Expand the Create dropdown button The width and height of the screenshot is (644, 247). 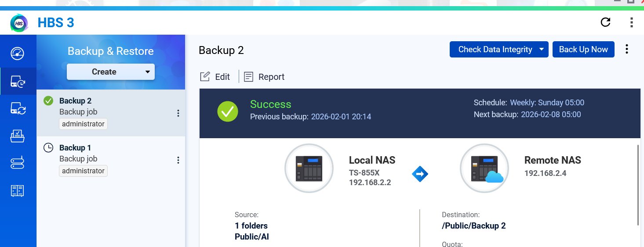pos(148,72)
